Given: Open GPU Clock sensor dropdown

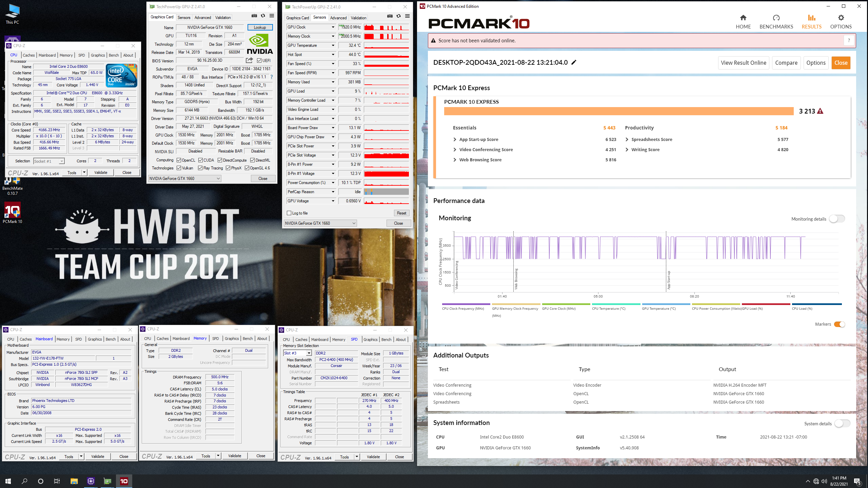Looking at the screenshot, I should click(x=333, y=27).
